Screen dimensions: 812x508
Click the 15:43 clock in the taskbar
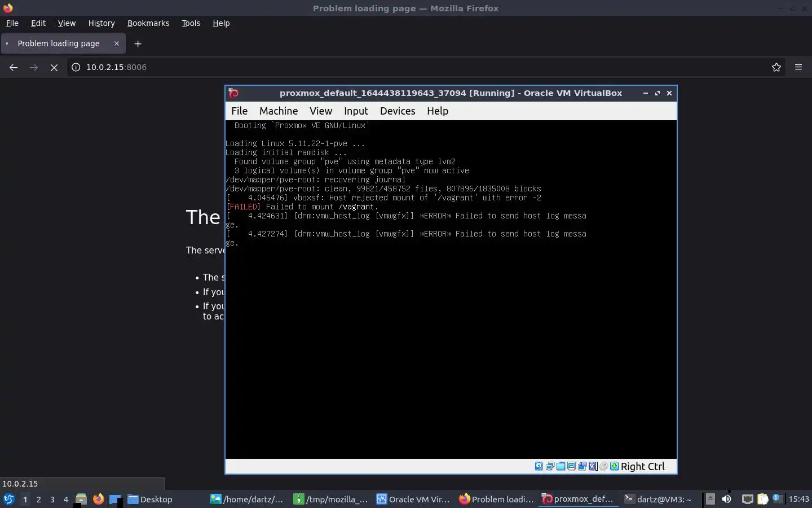point(798,499)
